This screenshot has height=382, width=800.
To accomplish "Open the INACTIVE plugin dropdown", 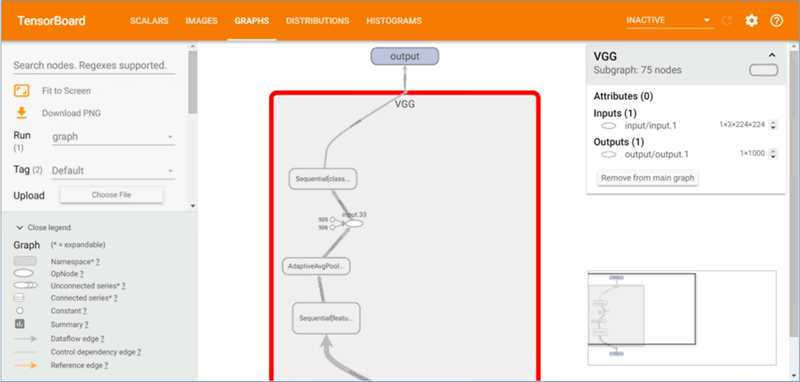I will [x=669, y=20].
